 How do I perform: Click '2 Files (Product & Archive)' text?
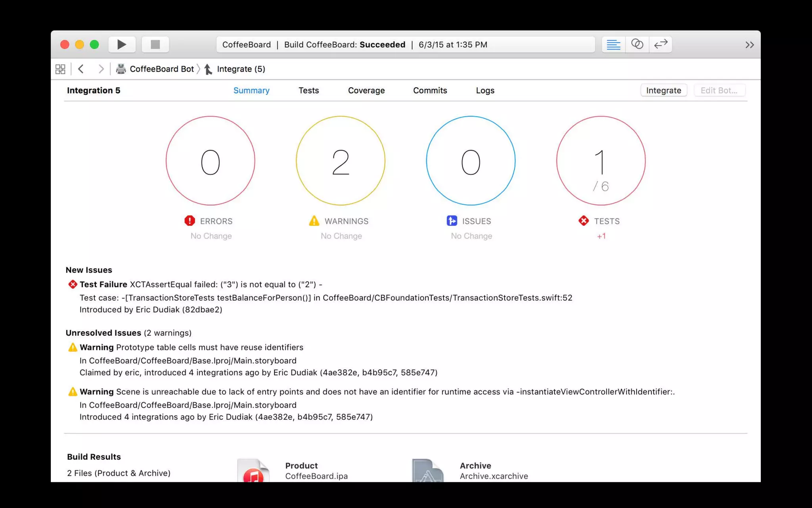pos(119,473)
